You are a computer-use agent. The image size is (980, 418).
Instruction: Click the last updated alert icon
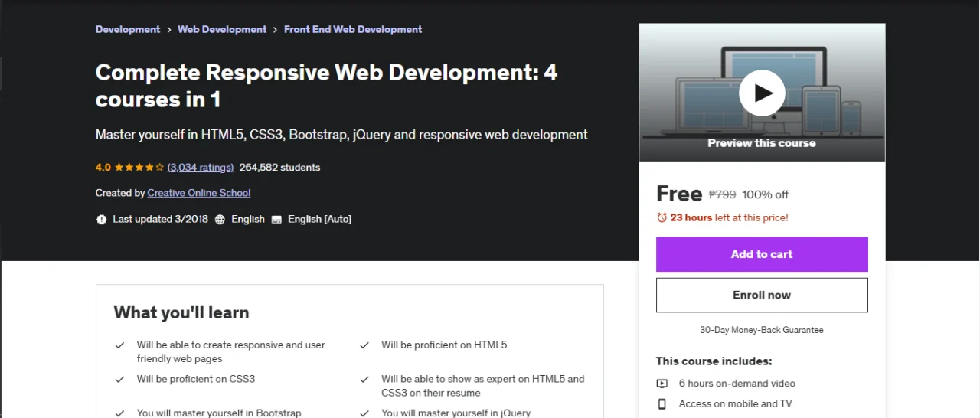click(x=102, y=219)
